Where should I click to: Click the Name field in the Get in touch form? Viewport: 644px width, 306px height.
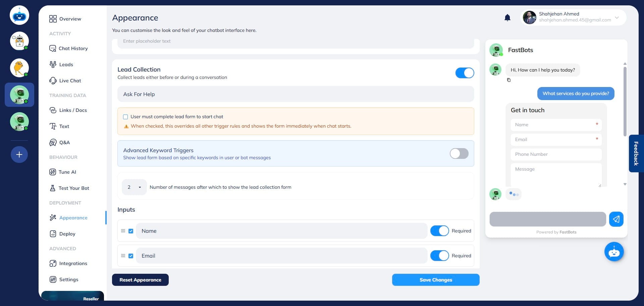click(x=556, y=125)
